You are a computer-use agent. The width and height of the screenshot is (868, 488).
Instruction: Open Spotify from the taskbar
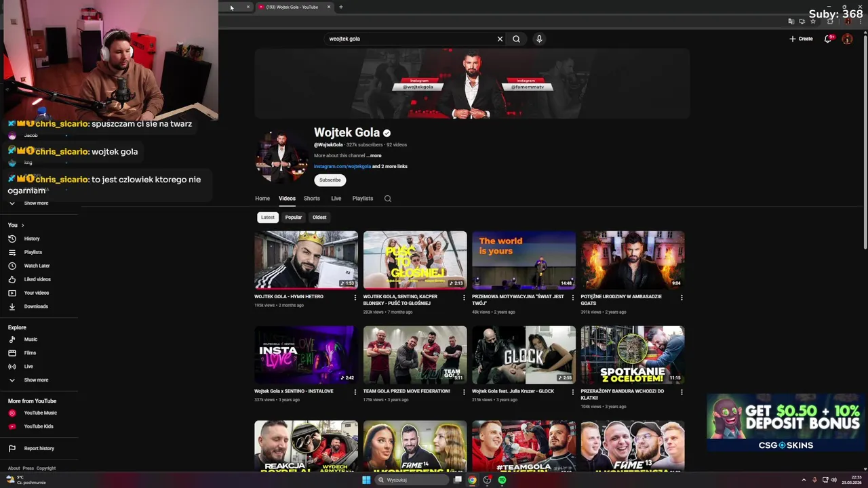pyautogui.click(x=502, y=480)
